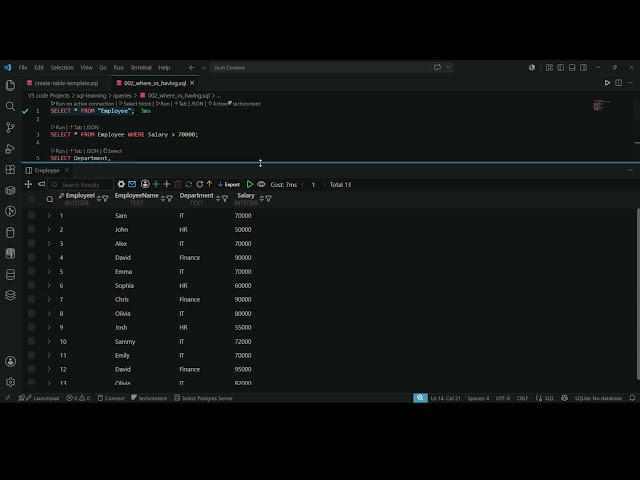Viewport: 640px width, 480px height.
Task: Open the Manage gear in the activity bar
Action: click(x=10, y=382)
